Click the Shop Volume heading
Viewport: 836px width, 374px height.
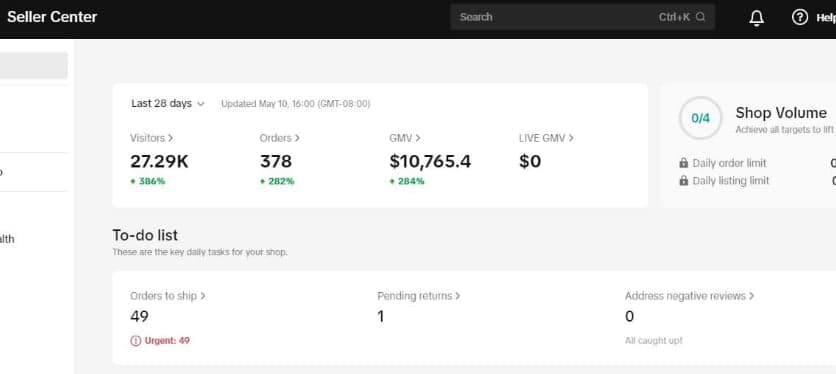(781, 113)
